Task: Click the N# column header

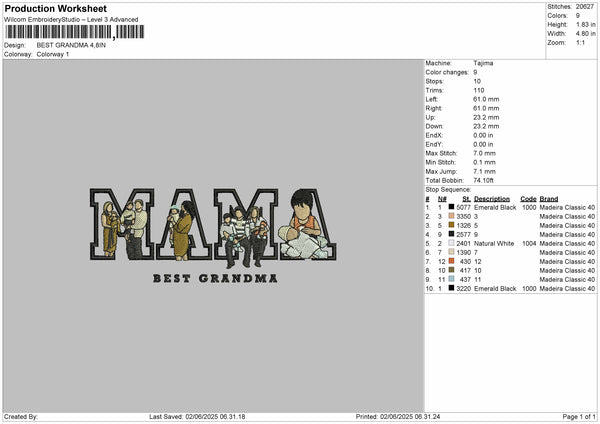Action: (442, 199)
